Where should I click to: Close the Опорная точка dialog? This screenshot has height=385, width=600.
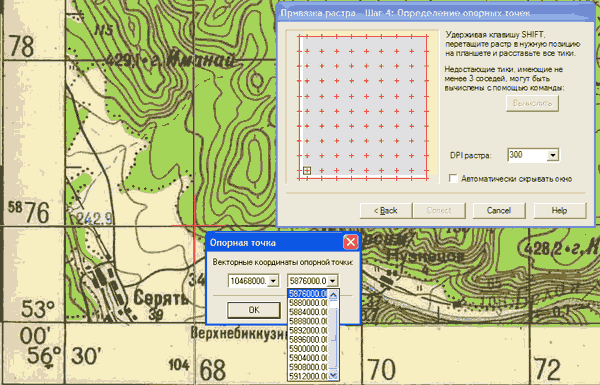[351, 242]
